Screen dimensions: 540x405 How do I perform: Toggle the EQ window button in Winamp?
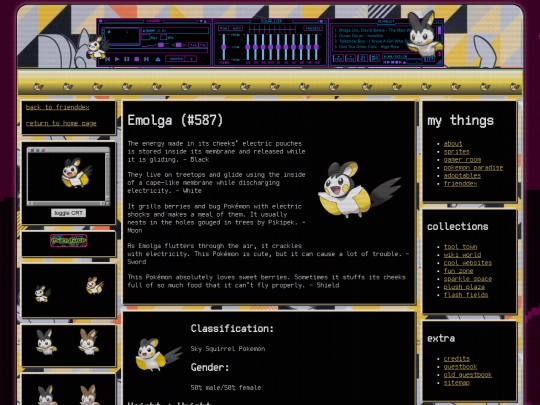pyautogui.click(x=194, y=45)
